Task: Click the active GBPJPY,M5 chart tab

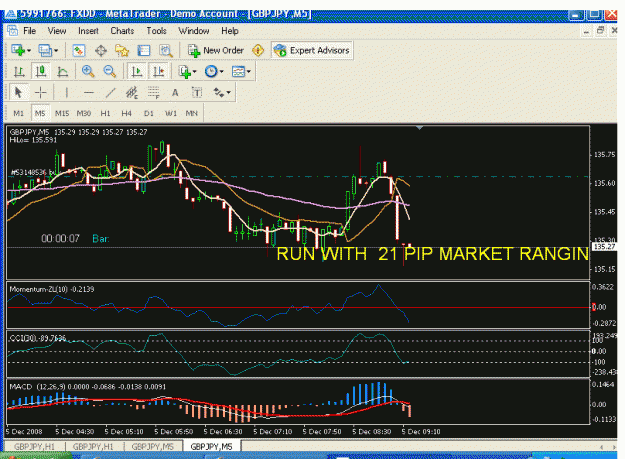Action: tap(211, 447)
